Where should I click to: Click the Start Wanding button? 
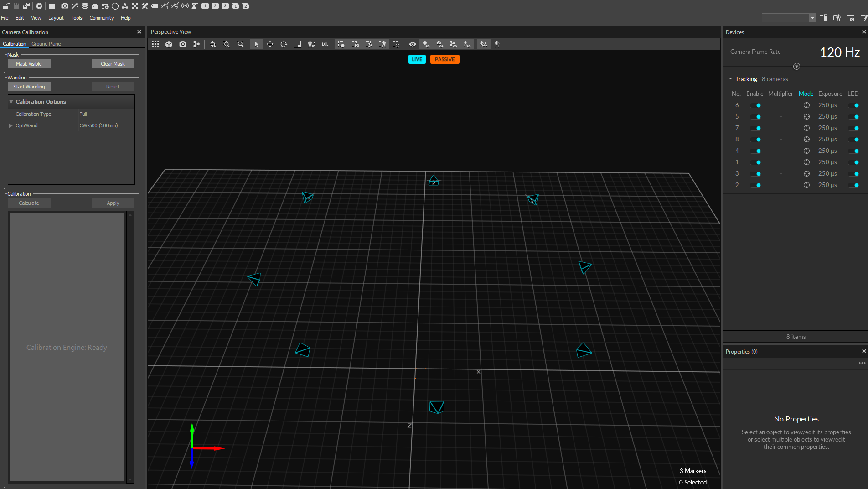[x=29, y=87]
